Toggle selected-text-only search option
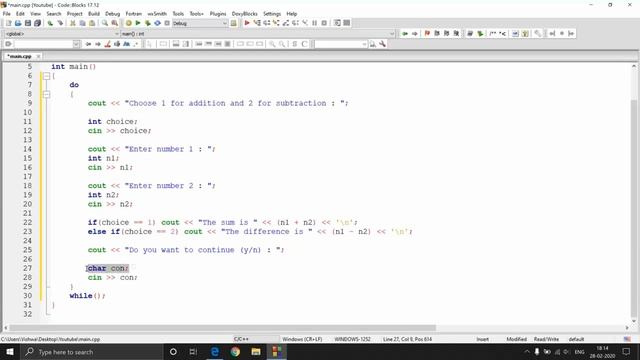Viewport: 640px width, 360px height. [117, 44]
